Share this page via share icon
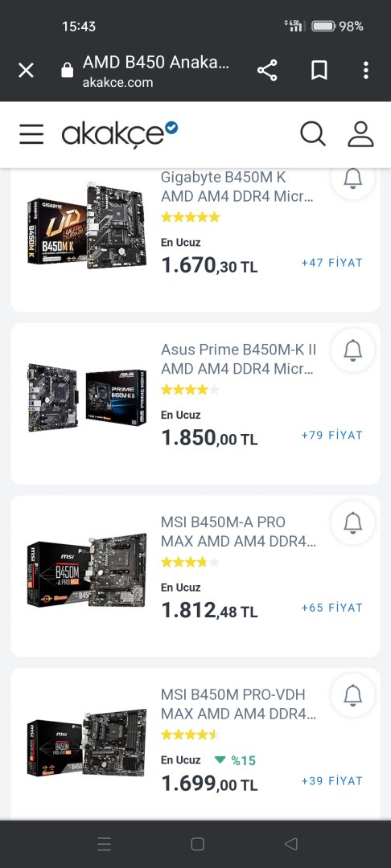The width and height of the screenshot is (391, 868). point(267,70)
